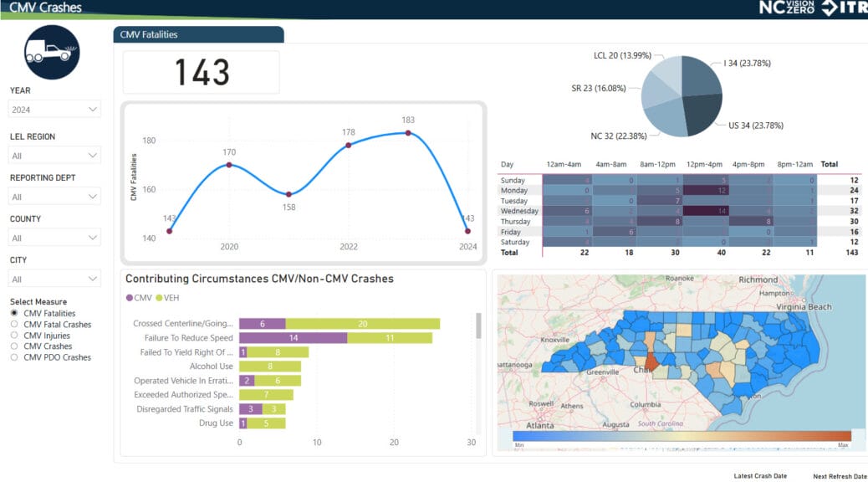Click the NC Vision Zero logo

(788, 8)
